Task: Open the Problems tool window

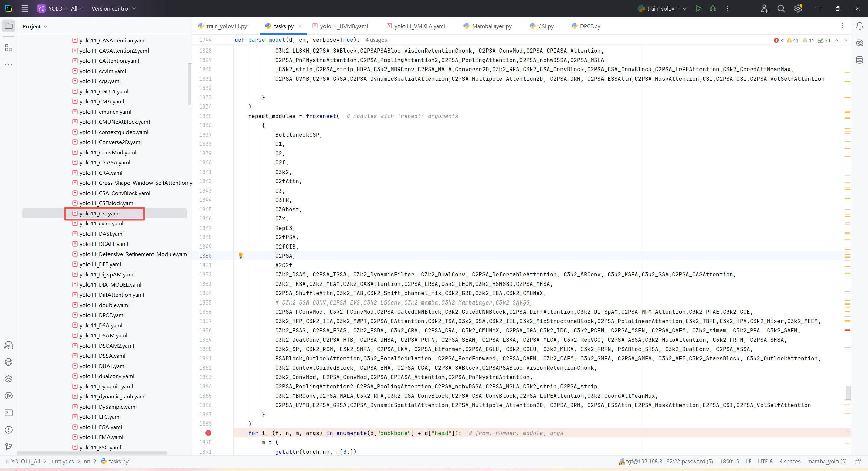Action: pos(8,430)
